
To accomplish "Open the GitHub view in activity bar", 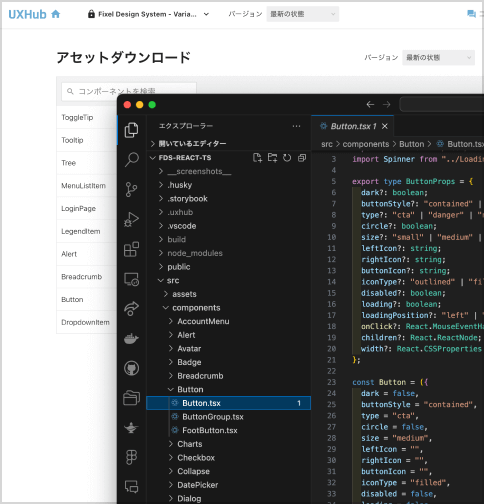I will pyautogui.click(x=131, y=368).
